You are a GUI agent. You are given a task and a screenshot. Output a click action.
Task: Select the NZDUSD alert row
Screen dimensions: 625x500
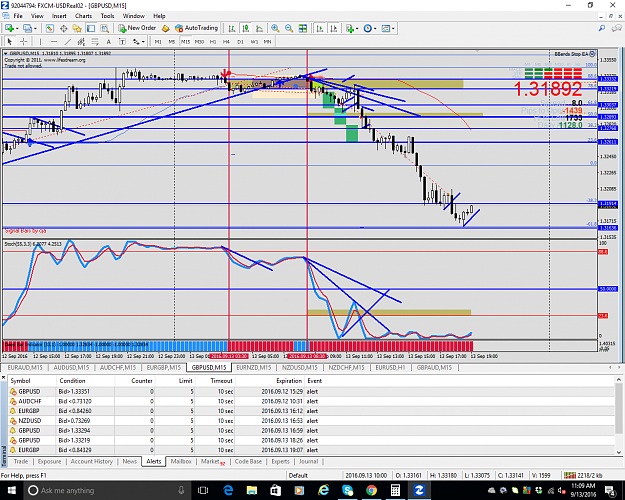pyautogui.click(x=311, y=421)
